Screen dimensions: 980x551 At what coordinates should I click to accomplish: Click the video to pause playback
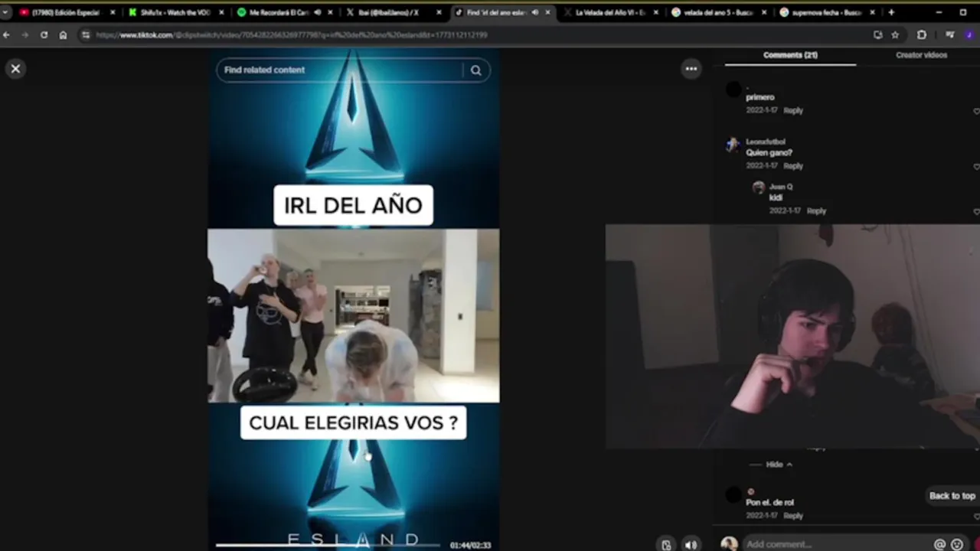pyautogui.click(x=353, y=315)
